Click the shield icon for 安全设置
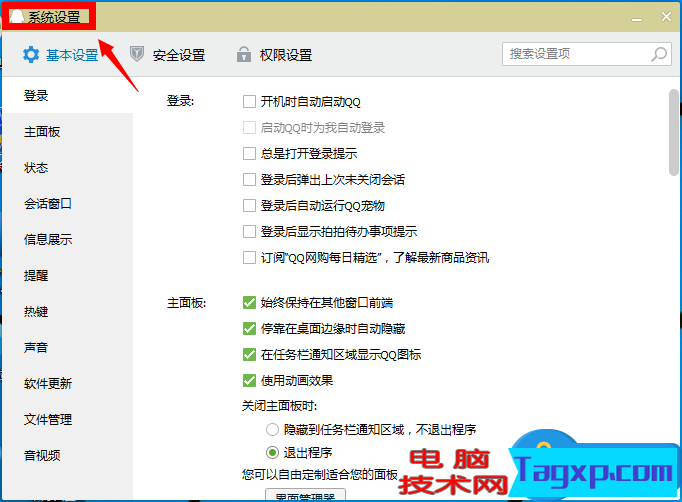The width and height of the screenshot is (682, 502). [x=137, y=54]
